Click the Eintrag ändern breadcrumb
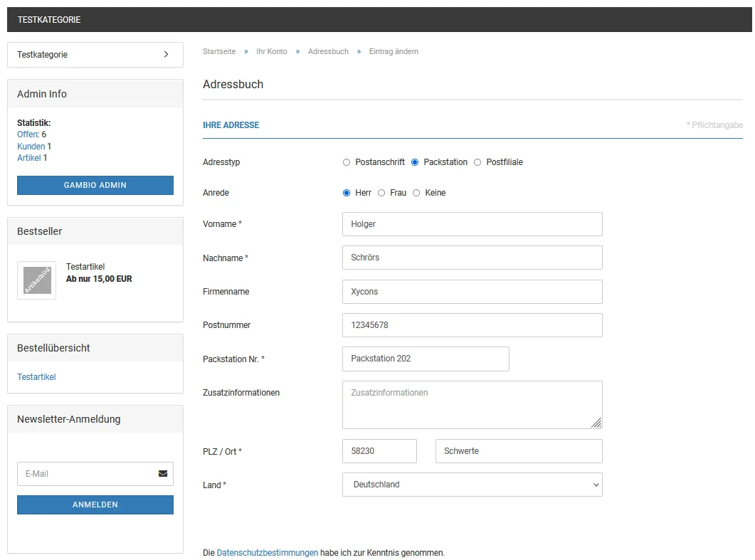This screenshot has height=560, width=755. click(x=394, y=51)
